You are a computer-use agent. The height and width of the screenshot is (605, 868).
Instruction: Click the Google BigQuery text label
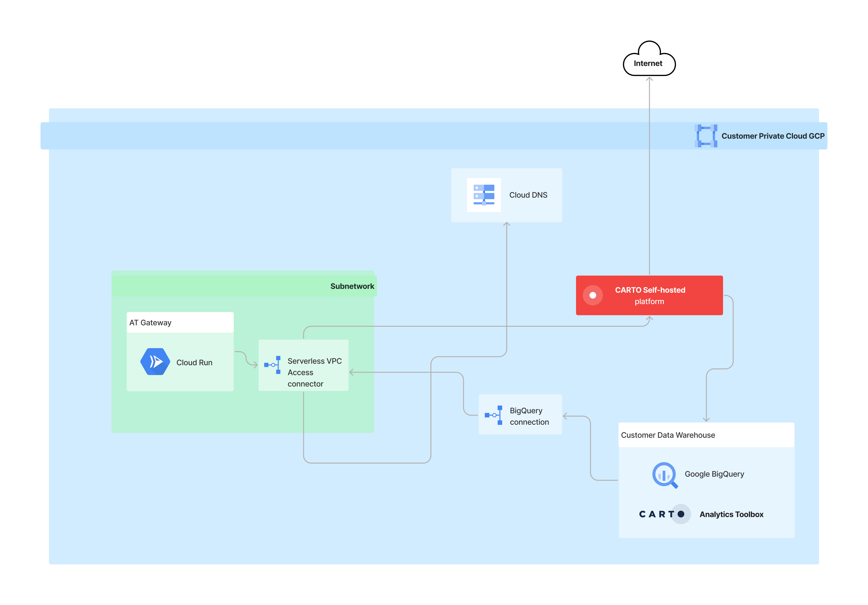click(x=714, y=474)
